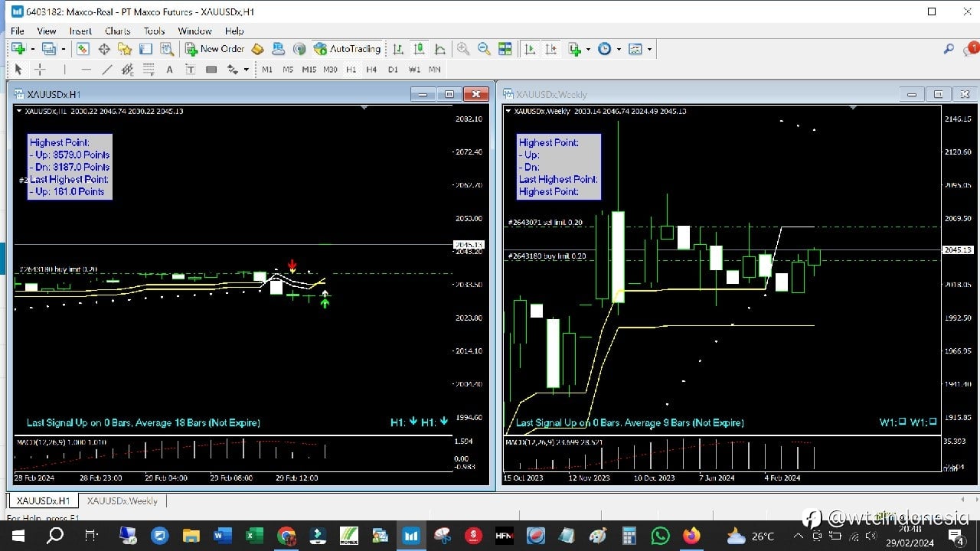The width and height of the screenshot is (980, 551).
Task: Zoom out of the chart
Action: [484, 49]
